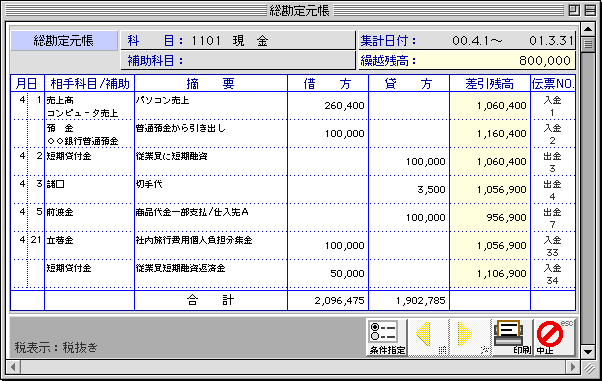
Task: Click the 総勘定元帳 window title bar
Action: [299, 10]
